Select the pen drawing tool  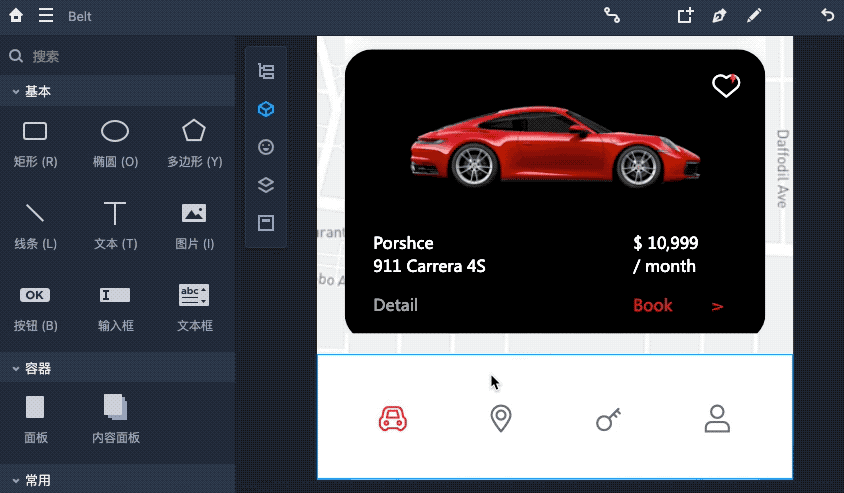click(x=719, y=16)
